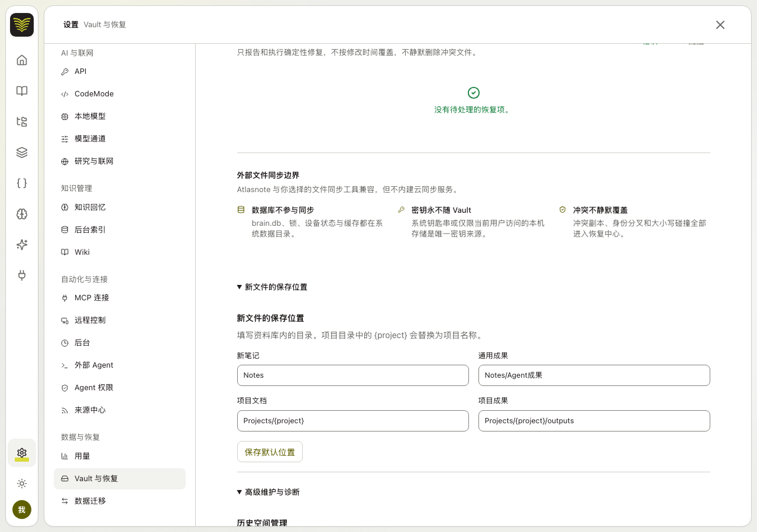Open the user avatar labeled 我

coord(22,510)
